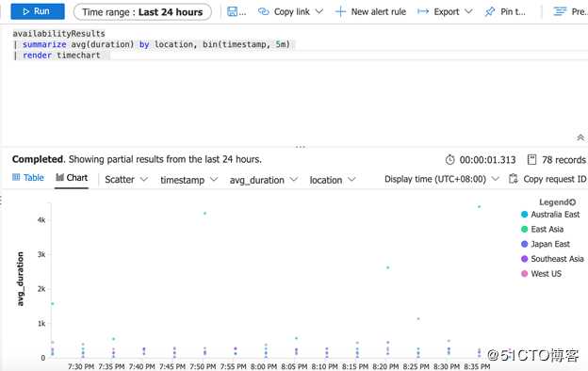Open the Time range Last 24 hours selector
Screen dimensions: 588x371
142,12
